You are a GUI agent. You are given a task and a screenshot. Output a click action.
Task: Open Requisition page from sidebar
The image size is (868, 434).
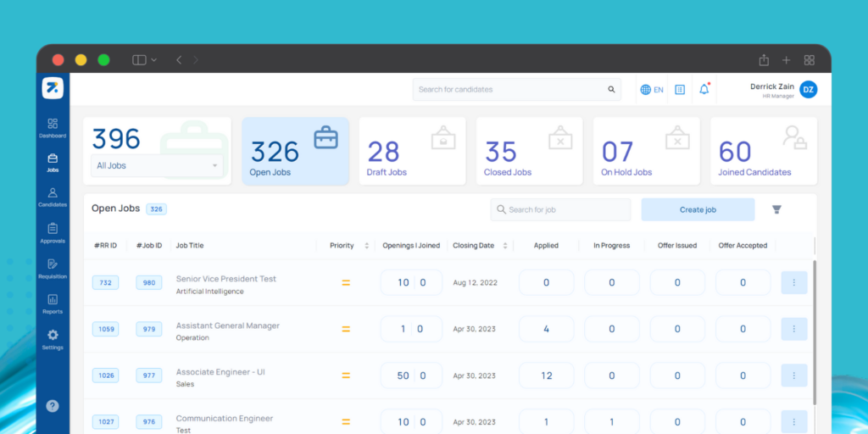tap(53, 268)
